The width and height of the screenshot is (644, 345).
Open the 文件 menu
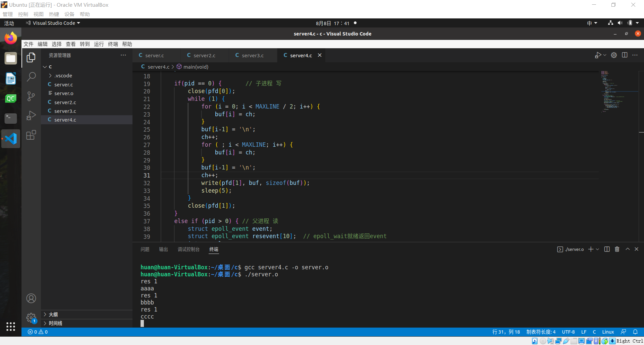(29, 44)
